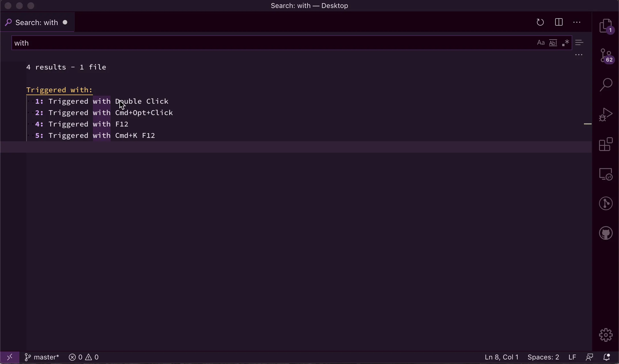Open the editor More Actions menu
This screenshot has width=619, height=364.
pos(577,22)
